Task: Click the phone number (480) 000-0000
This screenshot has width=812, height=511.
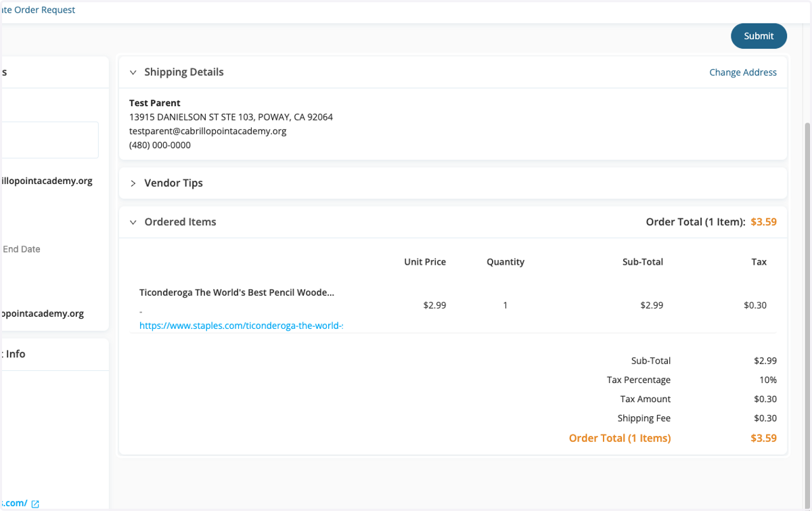Action: tap(160, 145)
